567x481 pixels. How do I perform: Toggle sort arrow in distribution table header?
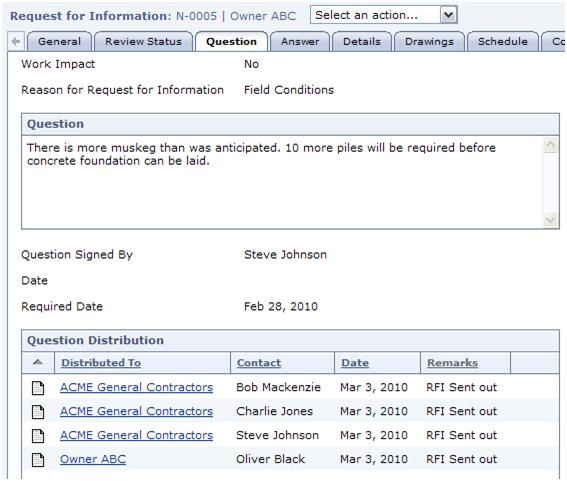click(38, 362)
